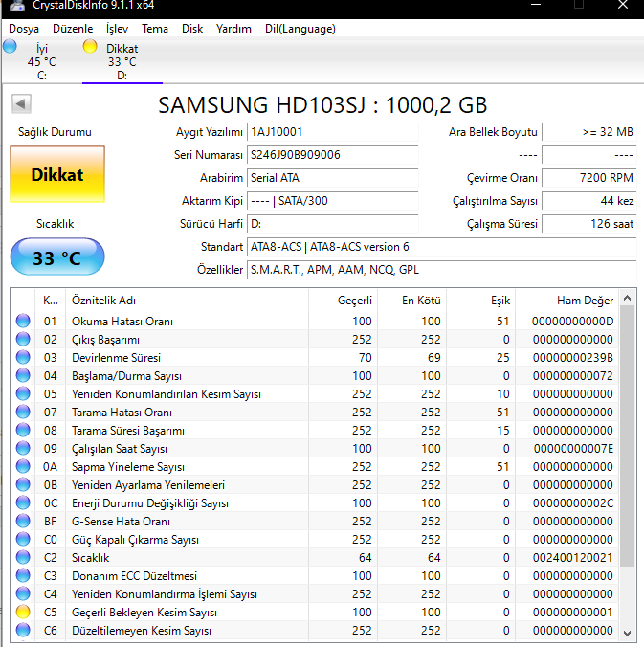Click the Ham Değer column header
Viewport: 644px width, 647px height.
click(585, 300)
